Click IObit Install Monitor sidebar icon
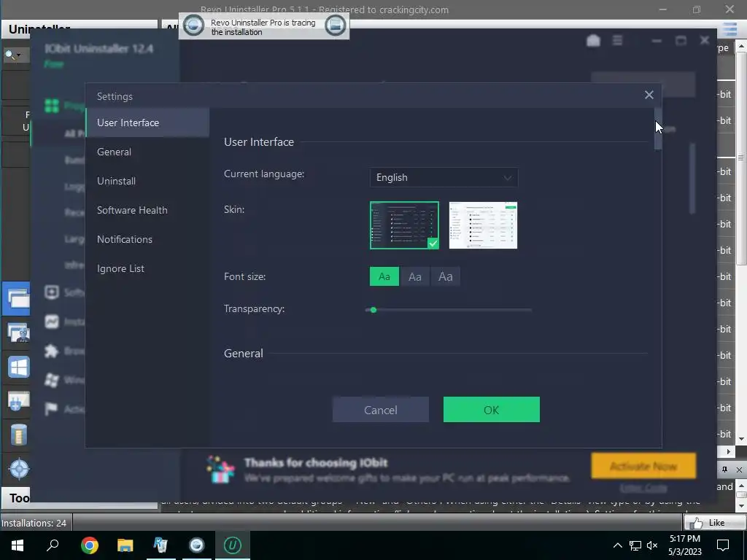The image size is (747, 560). coord(52,322)
